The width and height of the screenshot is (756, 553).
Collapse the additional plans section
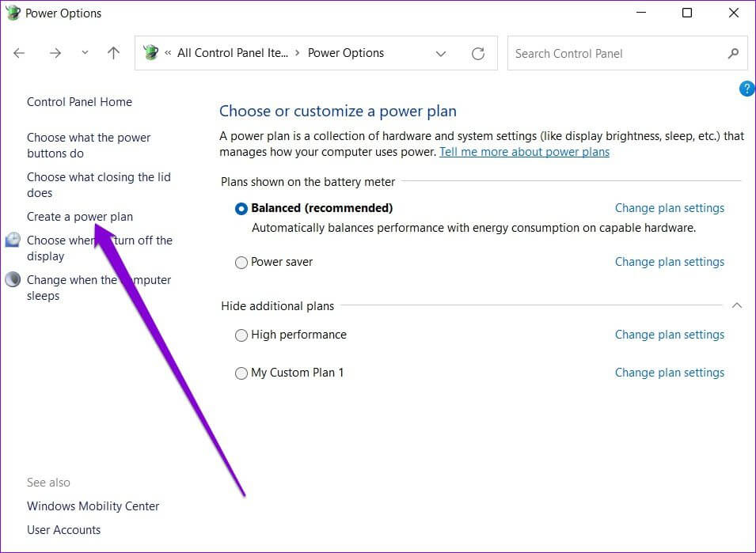coord(736,305)
